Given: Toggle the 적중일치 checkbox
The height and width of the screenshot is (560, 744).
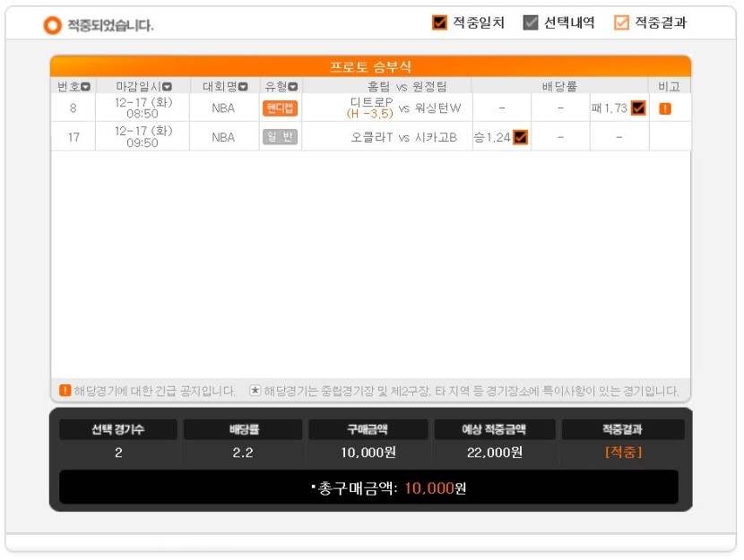Looking at the screenshot, I should tap(439, 22).
